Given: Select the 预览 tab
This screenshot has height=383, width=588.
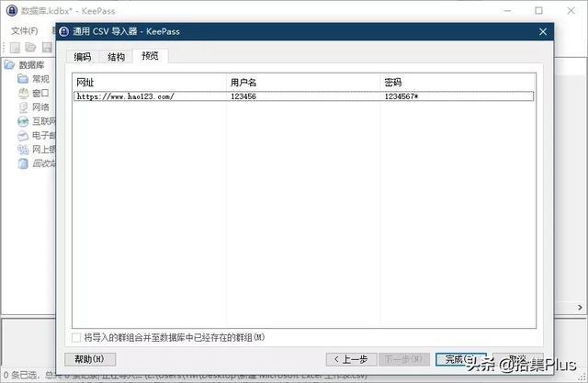Looking at the screenshot, I should tap(150, 56).
